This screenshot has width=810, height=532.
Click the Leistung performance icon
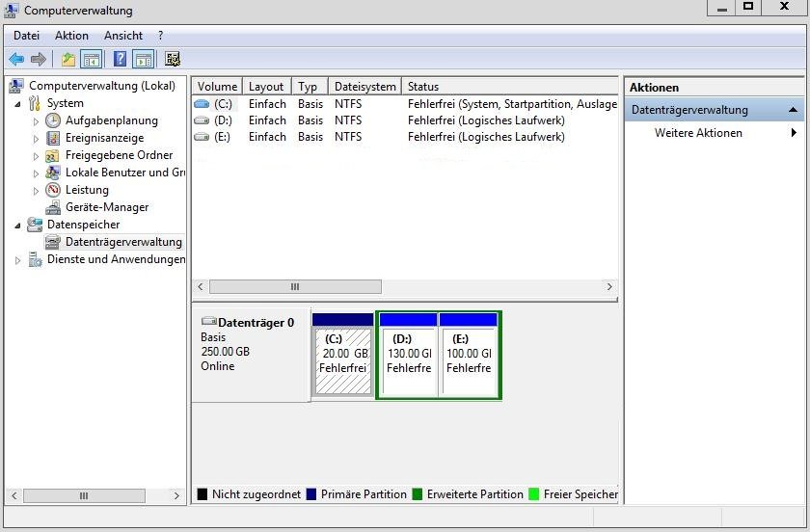(x=53, y=190)
